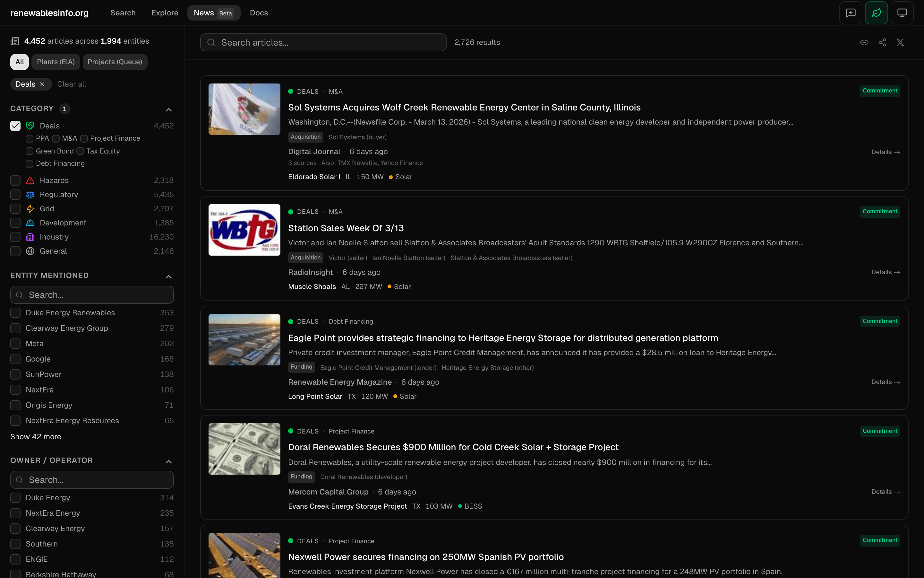Open the dollar bills thumbnail
The width and height of the screenshot is (924, 578).
(244, 449)
